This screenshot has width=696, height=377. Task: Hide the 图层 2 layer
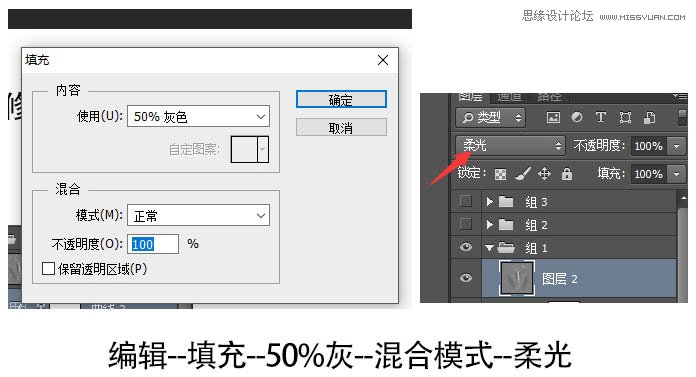tap(466, 278)
